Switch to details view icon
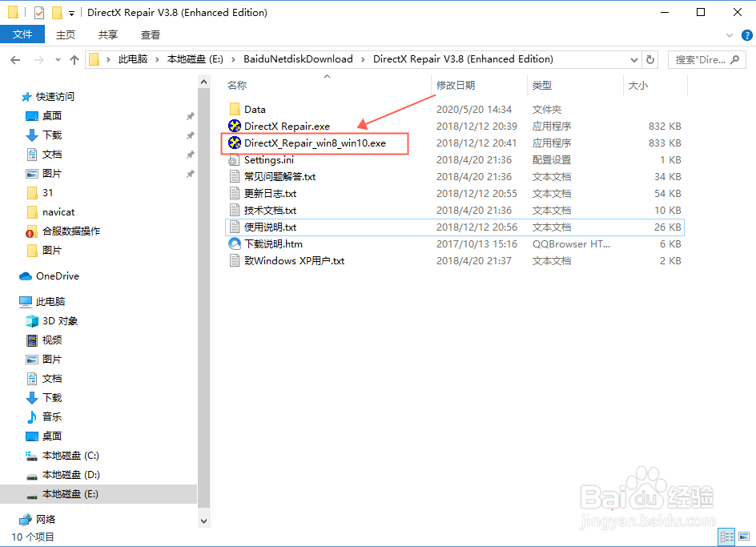Image resolution: width=756 pixels, height=547 pixels. pos(726,537)
